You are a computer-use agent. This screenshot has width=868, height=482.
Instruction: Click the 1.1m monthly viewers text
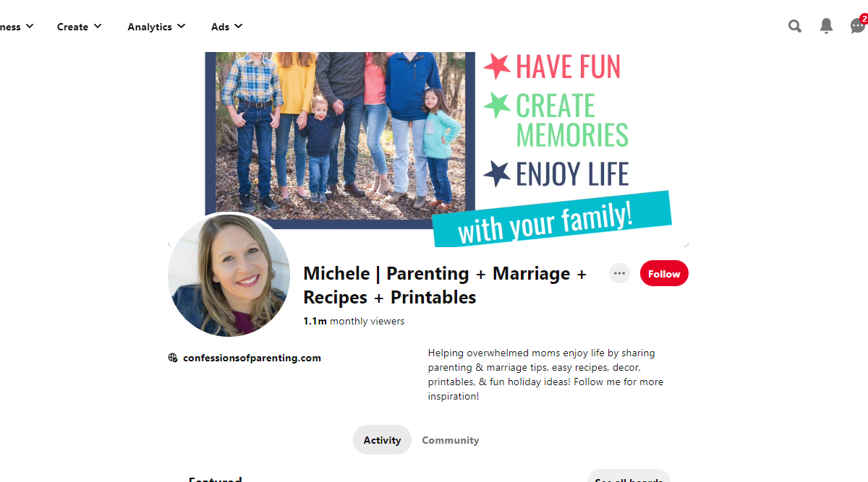(354, 321)
